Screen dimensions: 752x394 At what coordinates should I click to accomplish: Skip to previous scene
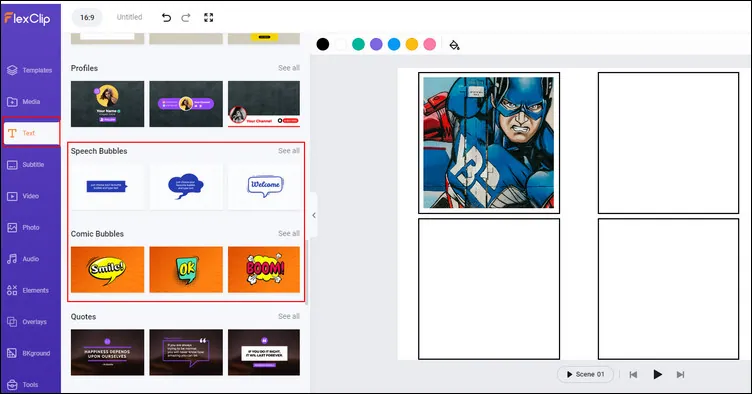click(633, 374)
